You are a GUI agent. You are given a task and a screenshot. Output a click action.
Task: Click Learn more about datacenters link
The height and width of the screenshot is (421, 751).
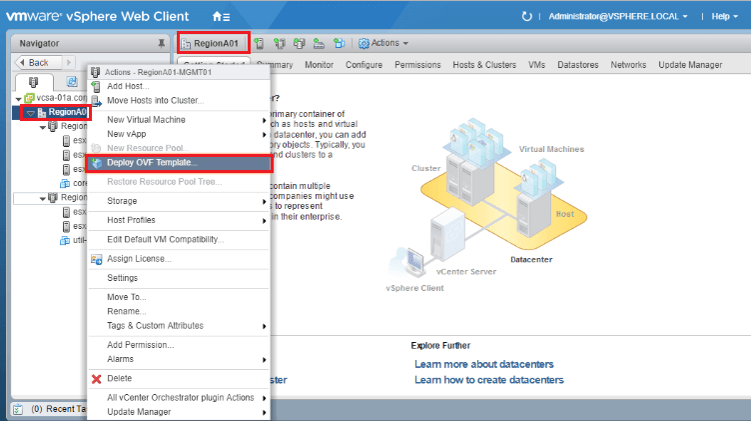point(484,364)
